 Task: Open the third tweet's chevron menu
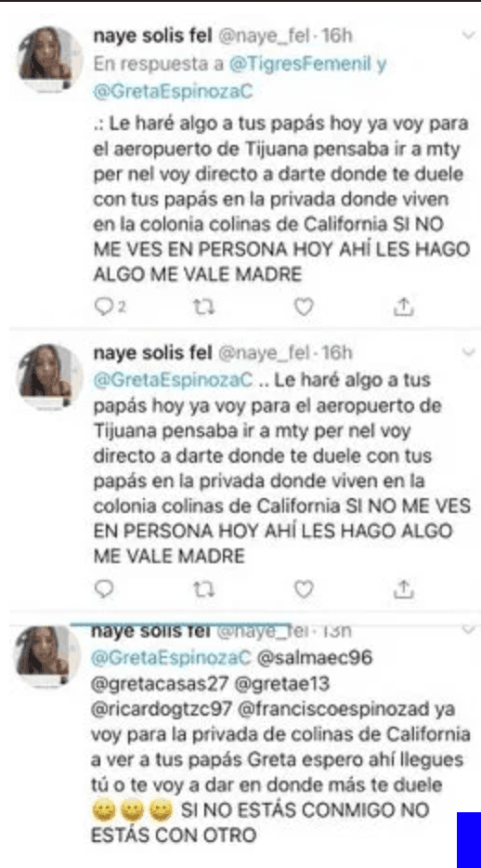[x=468, y=629]
